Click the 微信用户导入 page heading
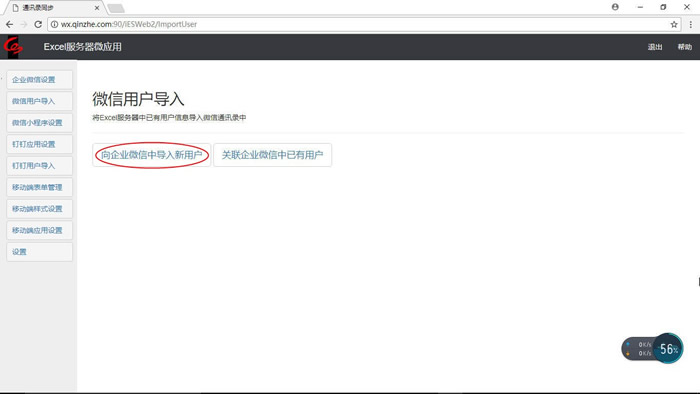 138,99
